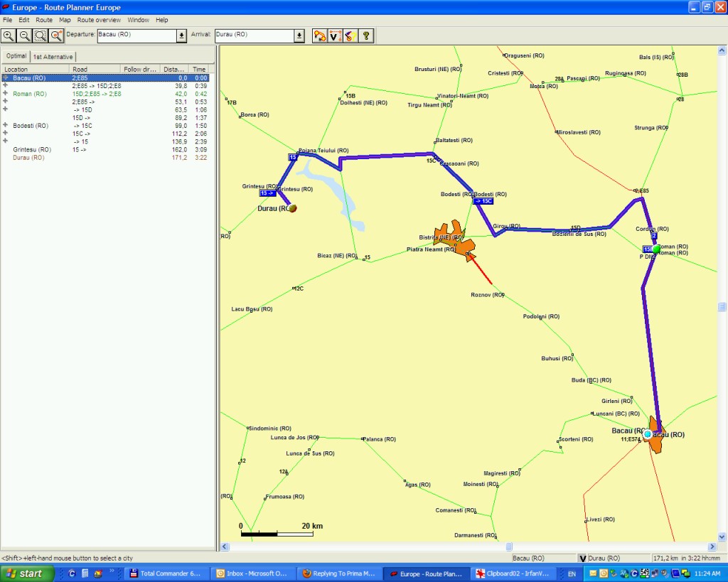Open the Map menu

(65, 20)
